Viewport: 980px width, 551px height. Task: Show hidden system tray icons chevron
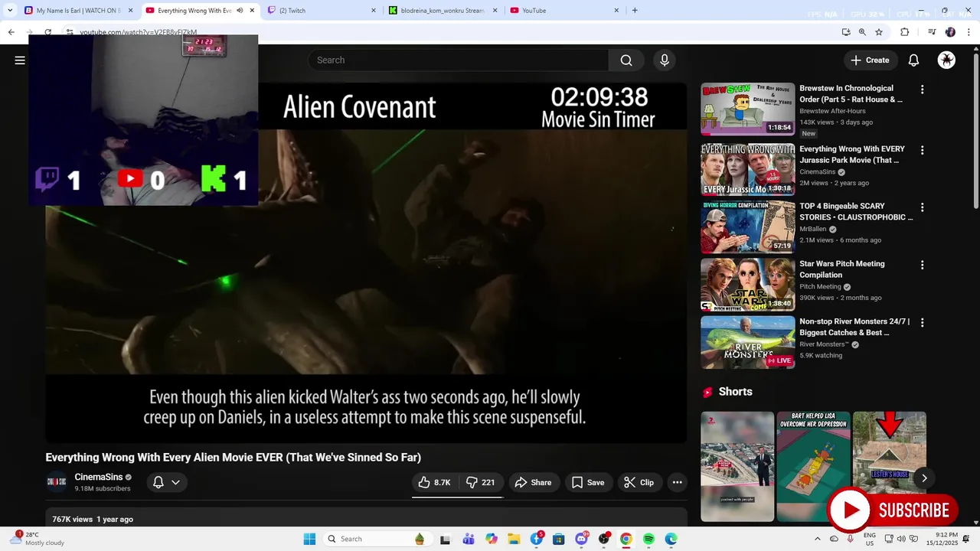coord(817,539)
